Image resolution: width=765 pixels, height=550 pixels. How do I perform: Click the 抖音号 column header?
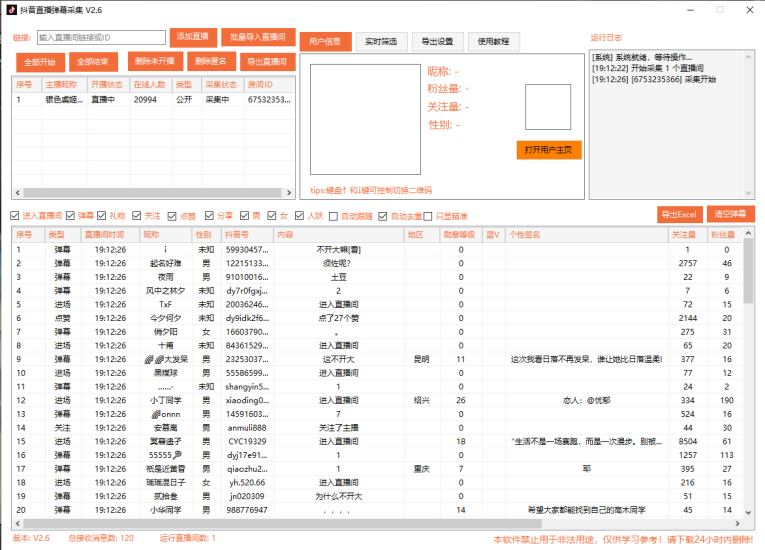(247, 235)
